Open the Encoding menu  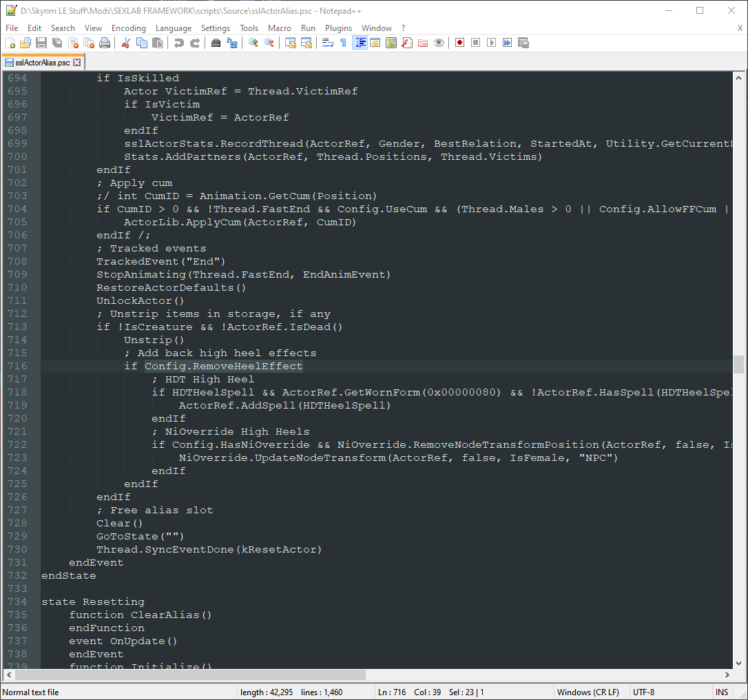click(129, 28)
